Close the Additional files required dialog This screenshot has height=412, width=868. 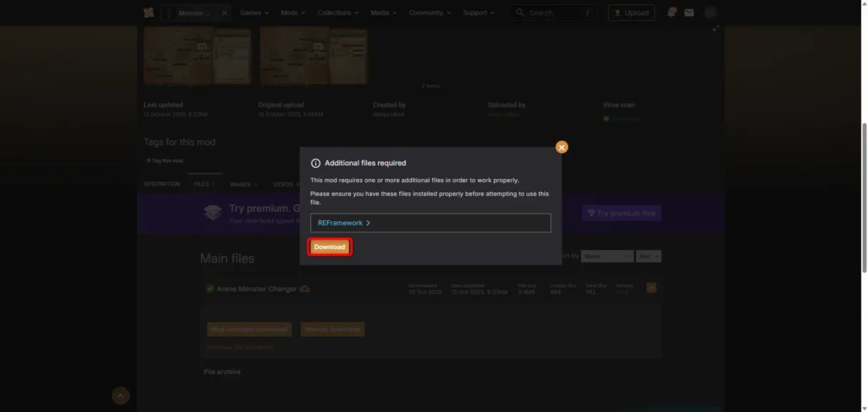click(x=561, y=147)
